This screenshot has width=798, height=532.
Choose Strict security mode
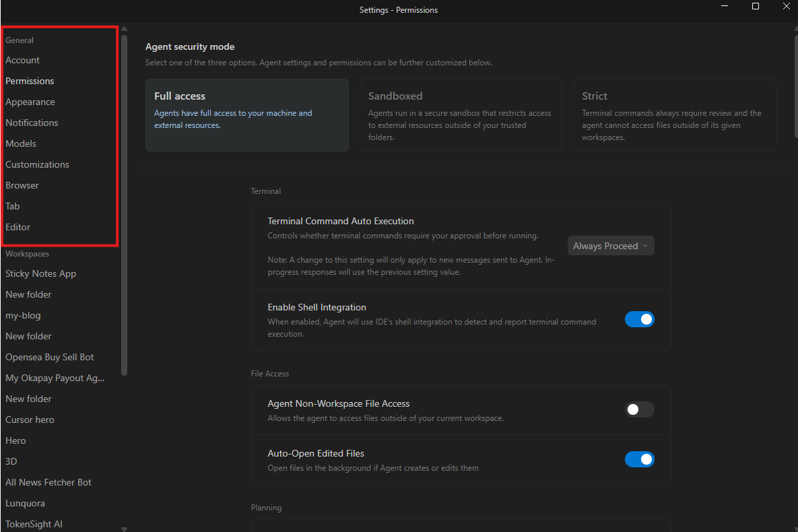[x=674, y=115]
